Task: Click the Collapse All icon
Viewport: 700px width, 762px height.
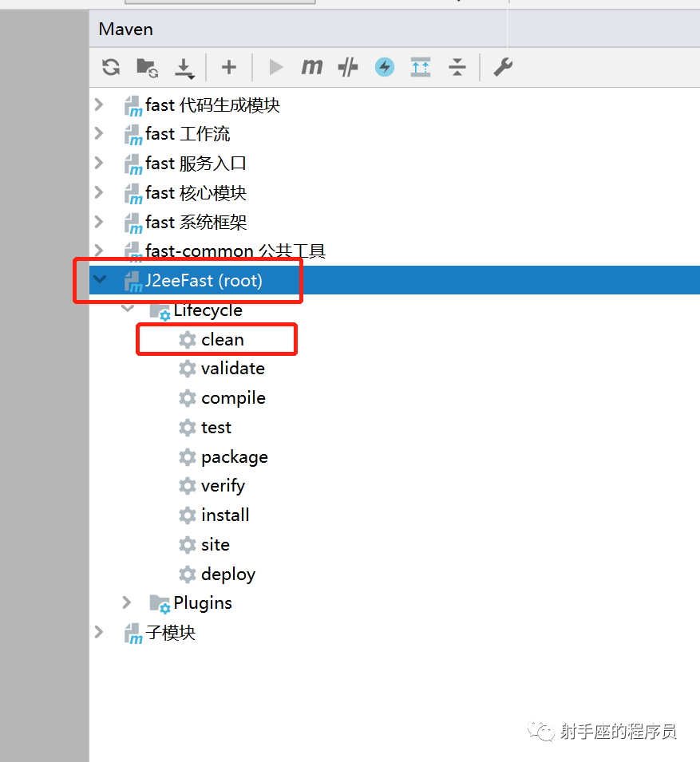Action: (457, 67)
